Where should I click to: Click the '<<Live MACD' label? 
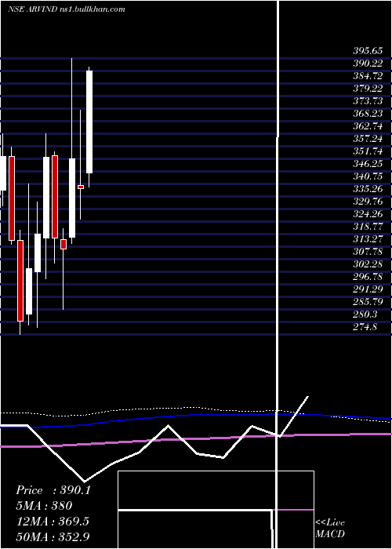click(x=330, y=528)
